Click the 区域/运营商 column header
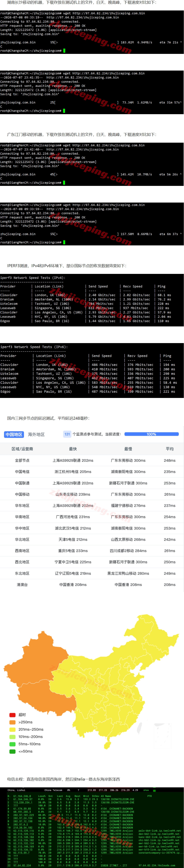184x868 pixels. (22, 449)
